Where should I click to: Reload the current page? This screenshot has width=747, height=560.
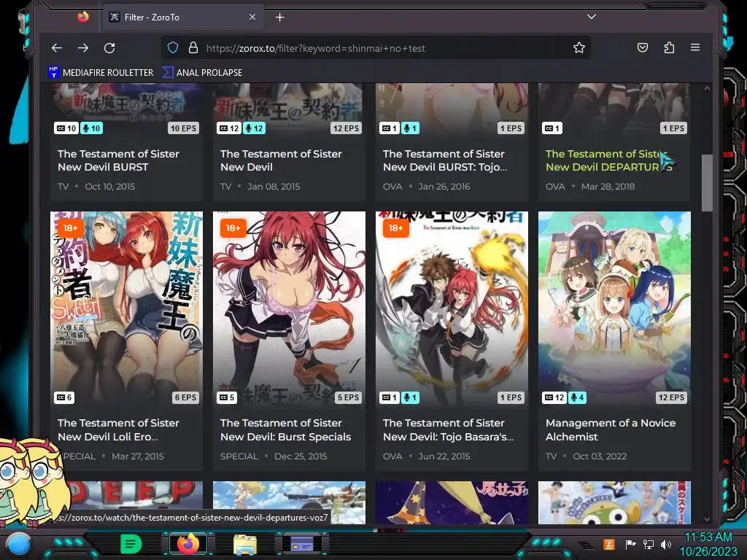pyautogui.click(x=109, y=47)
